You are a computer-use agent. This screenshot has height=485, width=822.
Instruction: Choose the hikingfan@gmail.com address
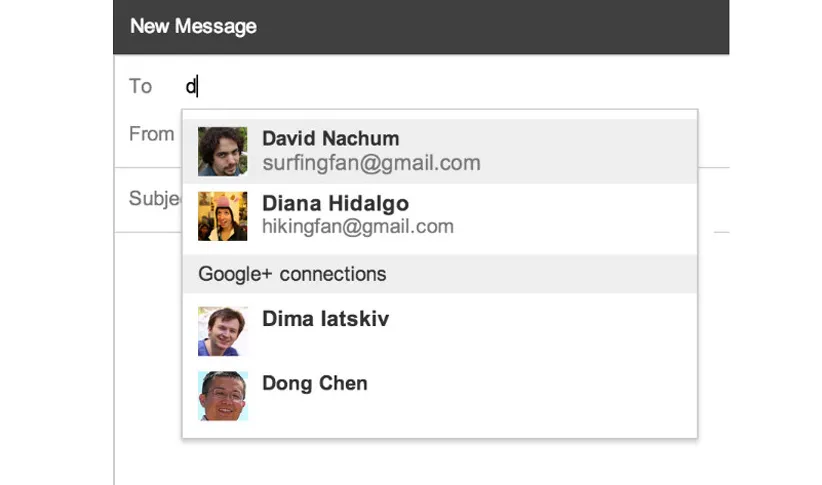(x=358, y=227)
